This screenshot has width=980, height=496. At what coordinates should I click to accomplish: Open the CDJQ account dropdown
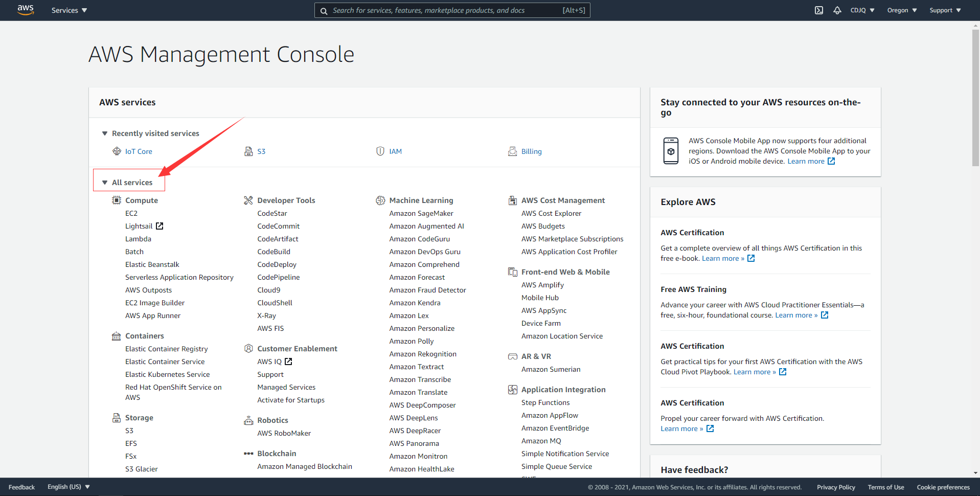[x=862, y=10]
